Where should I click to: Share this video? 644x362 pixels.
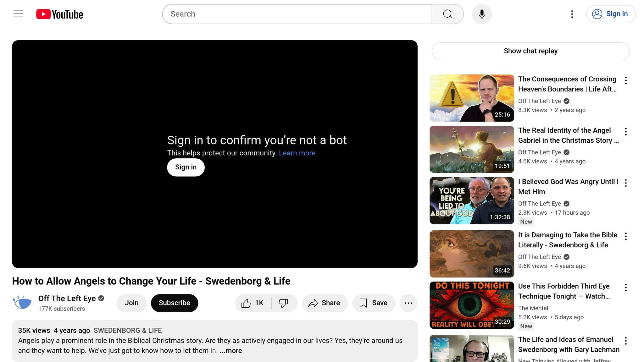click(x=325, y=303)
